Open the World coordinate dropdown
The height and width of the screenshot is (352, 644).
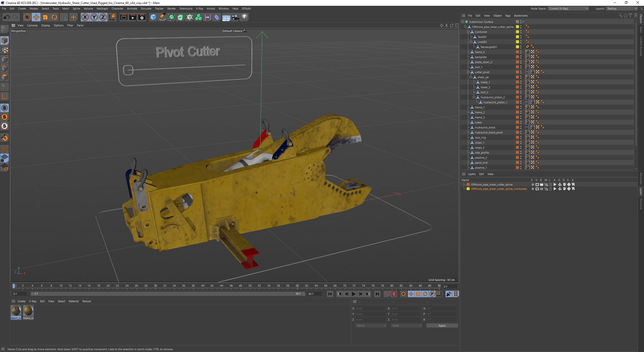pyautogui.click(x=371, y=326)
